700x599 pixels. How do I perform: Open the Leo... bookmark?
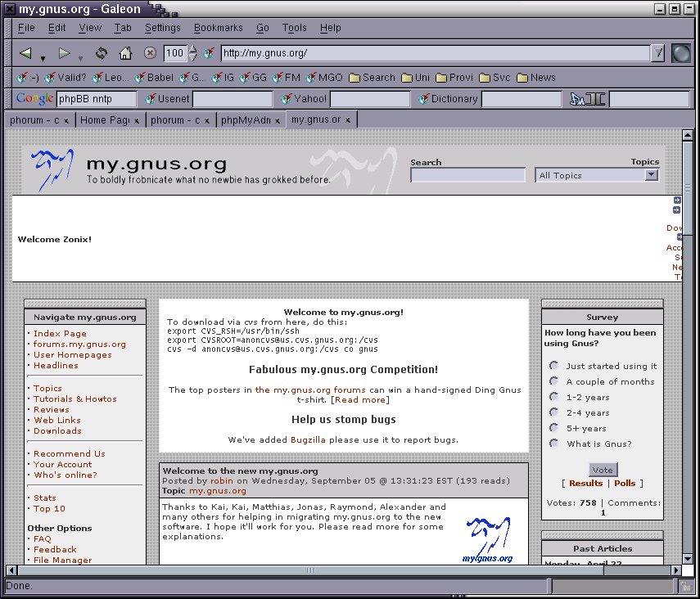tap(111, 78)
